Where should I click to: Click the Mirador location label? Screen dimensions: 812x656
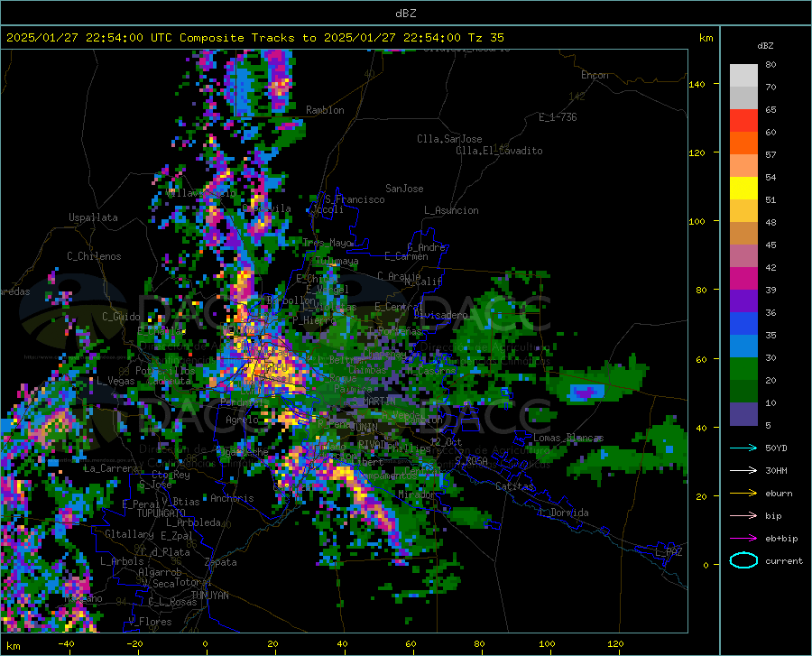[x=416, y=494]
